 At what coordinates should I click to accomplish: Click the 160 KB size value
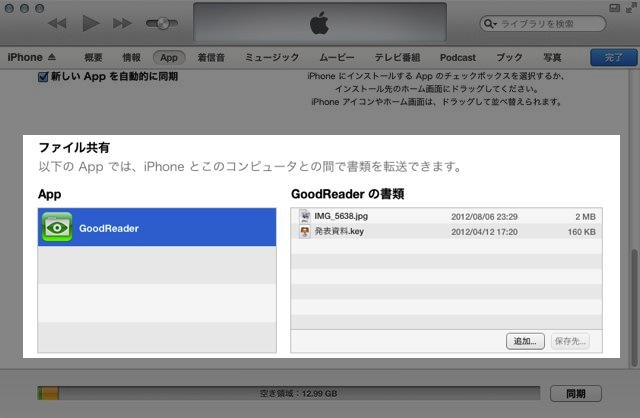[x=582, y=232]
